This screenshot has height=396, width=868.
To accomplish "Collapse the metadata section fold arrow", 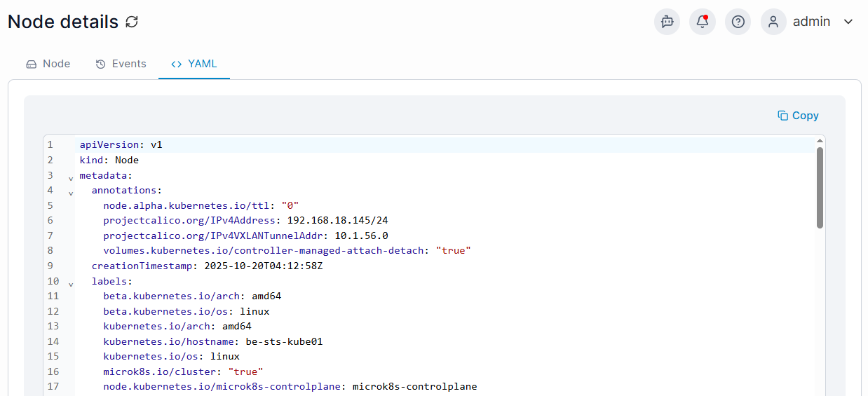I will click(x=71, y=177).
